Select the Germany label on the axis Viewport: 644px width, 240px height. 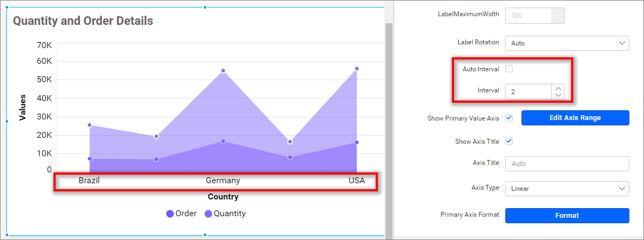coord(222,181)
